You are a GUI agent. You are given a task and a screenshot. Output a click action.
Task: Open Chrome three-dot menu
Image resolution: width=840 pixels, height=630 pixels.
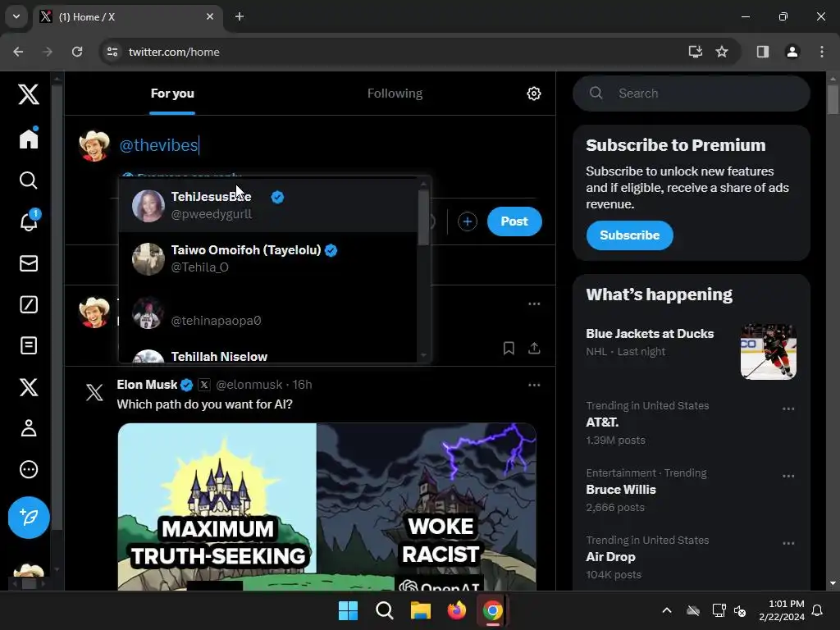click(x=821, y=52)
